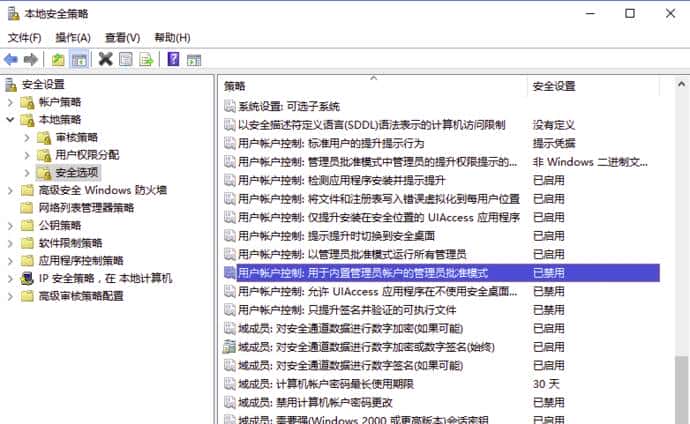
Task: Click the Forward arrow toolbar icon
Action: tap(30, 59)
